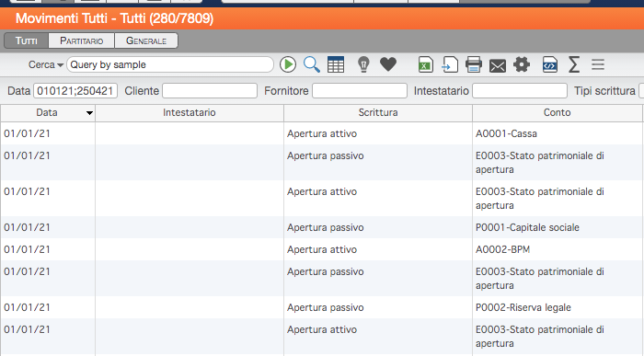
Task: Click the light bulb hint icon
Action: click(x=363, y=65)
